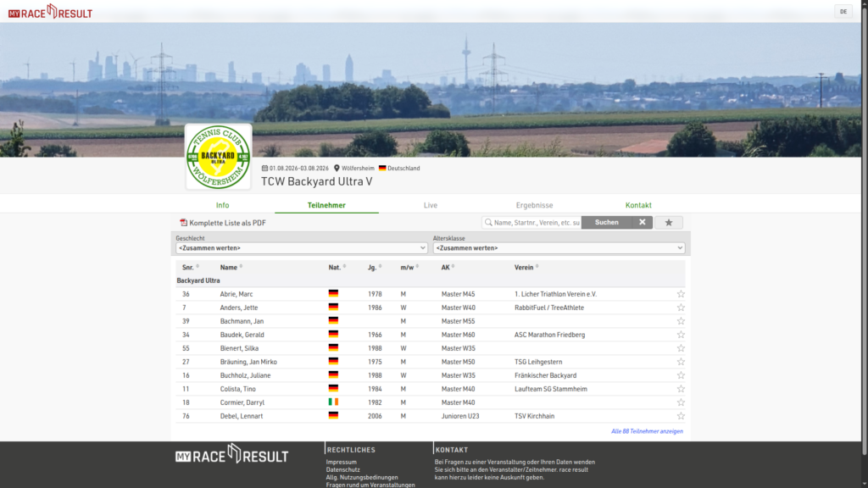Favorite Colista, Tino with star
The image size is (868, 488).
pyautogui.click(x=681, y=389)
